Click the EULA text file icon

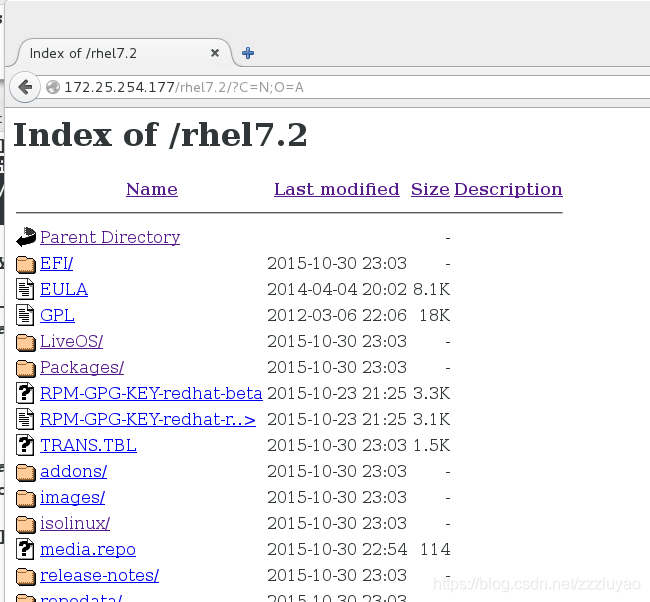(25, 289)
